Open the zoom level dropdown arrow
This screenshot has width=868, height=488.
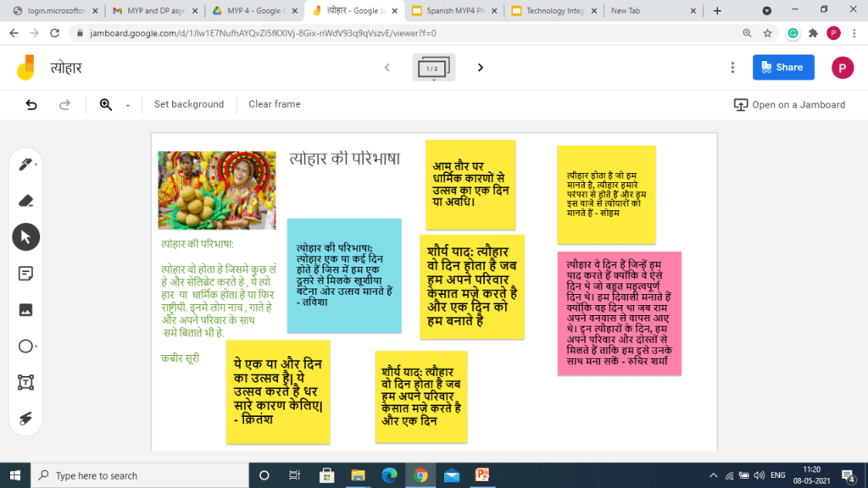[128, 106]
